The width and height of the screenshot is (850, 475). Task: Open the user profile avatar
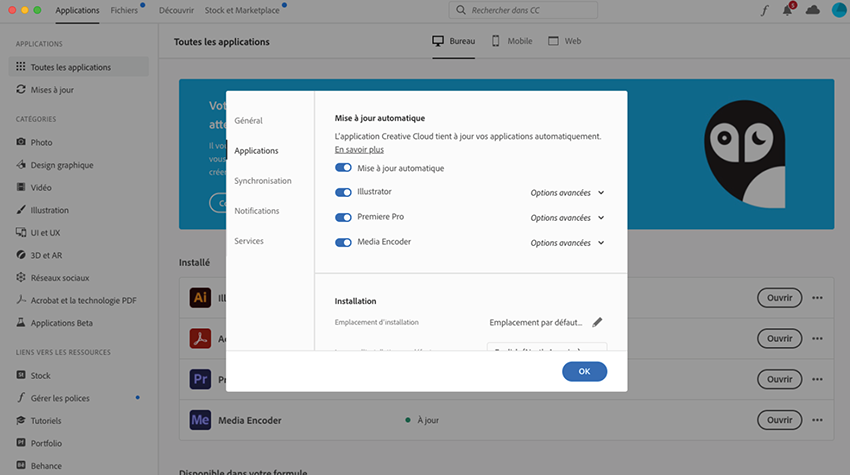coord(840,10)
